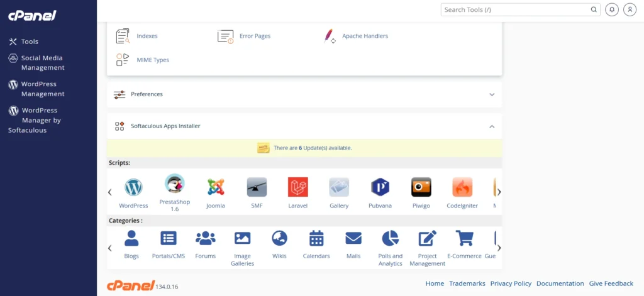Show previous categories with left arrow
644x296 pixels.
[x=109, y=248]
